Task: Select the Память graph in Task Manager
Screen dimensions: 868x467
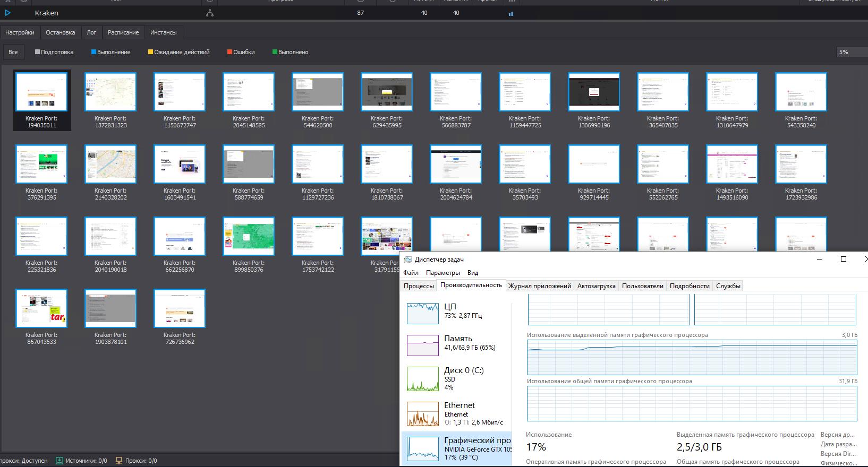Action: click(x=422, y=345)
